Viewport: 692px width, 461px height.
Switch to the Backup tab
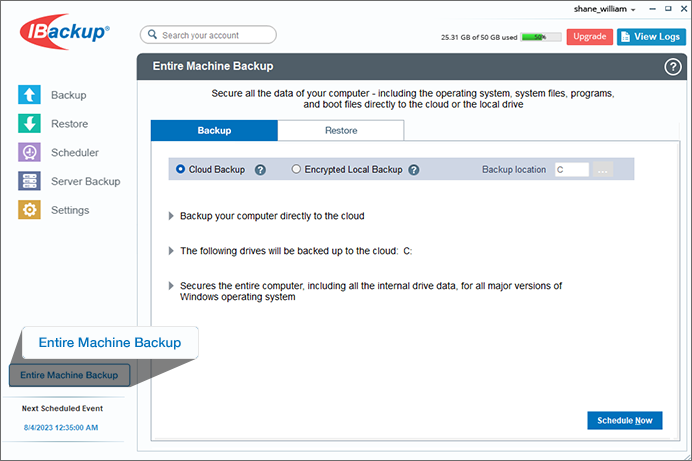tap(214, 130)
